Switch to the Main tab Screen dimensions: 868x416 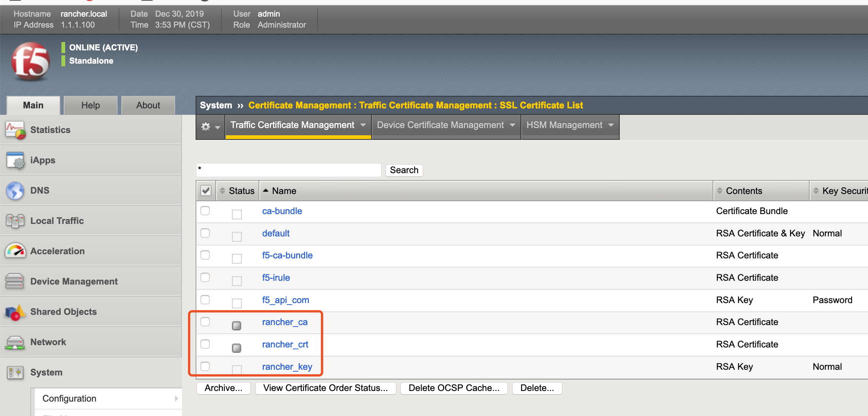33,105
